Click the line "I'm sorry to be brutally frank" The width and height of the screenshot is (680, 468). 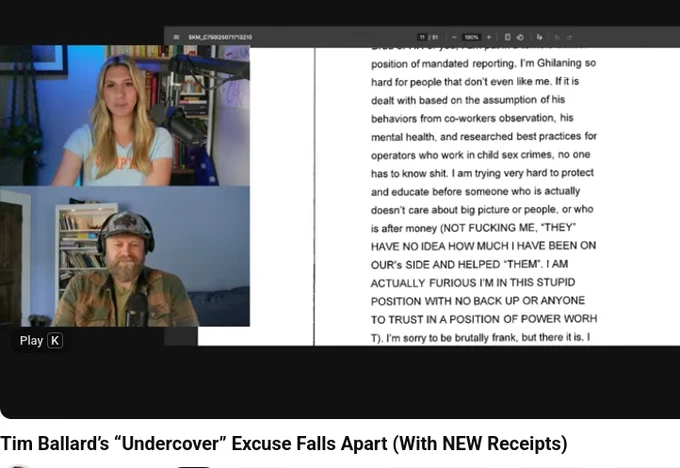click(480, 338)
